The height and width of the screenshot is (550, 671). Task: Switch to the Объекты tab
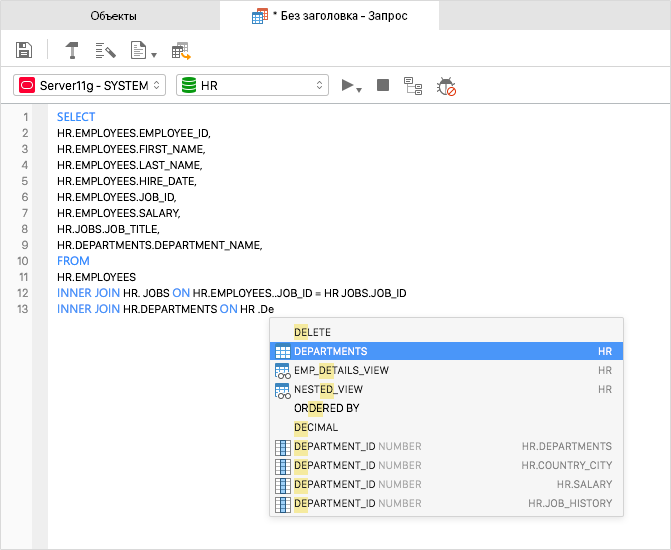[x=113, y=16]
